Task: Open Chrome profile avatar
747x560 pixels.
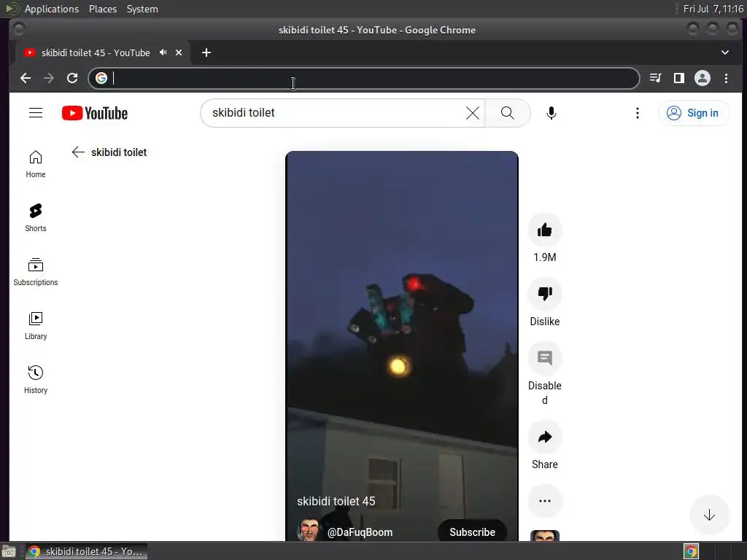Action: click(703, 78)
